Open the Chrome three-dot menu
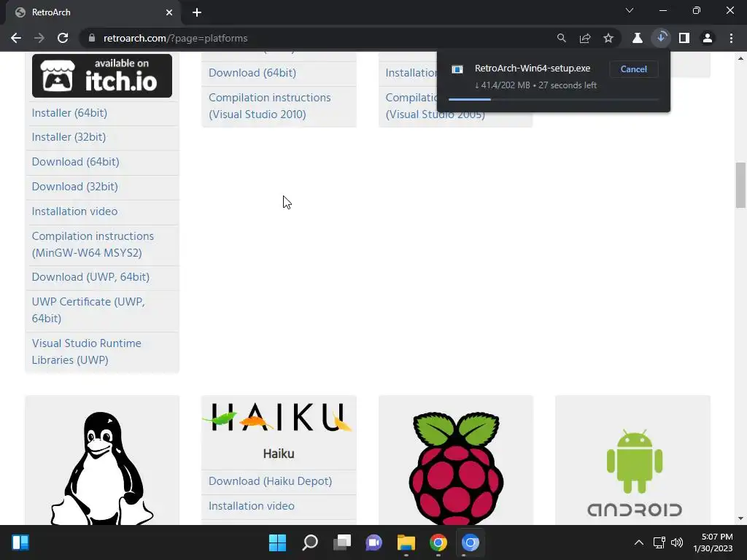Image resolution: width=747 pixels, height=560 pixels. (x=731, y=38)
